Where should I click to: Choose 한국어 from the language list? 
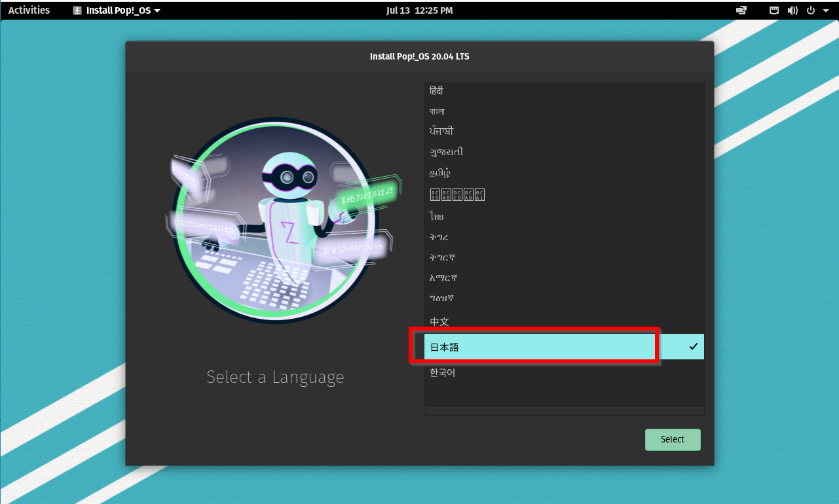(564, 372)
